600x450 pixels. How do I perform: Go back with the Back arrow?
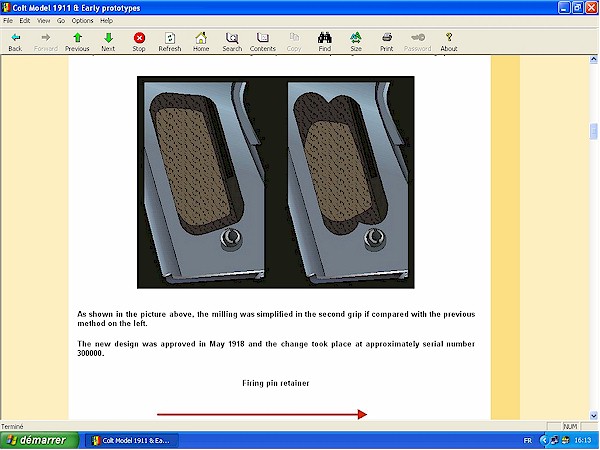tap(15, 42)
